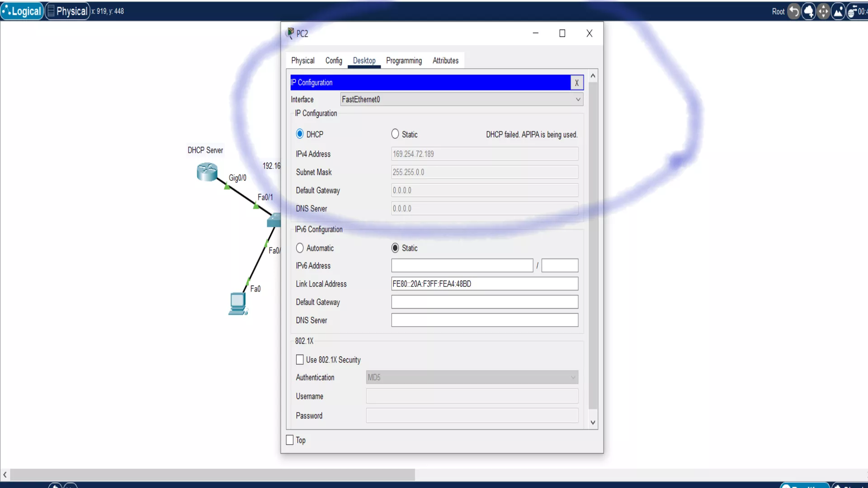Click the New Cluster cloud icon

pyautogui.click(x=809, y=11)
